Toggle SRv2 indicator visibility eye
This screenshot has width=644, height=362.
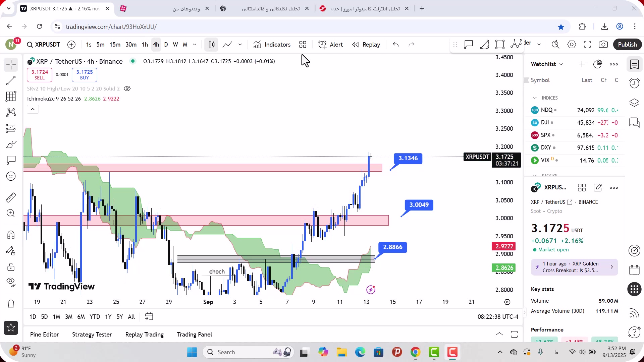coord(127,89)
